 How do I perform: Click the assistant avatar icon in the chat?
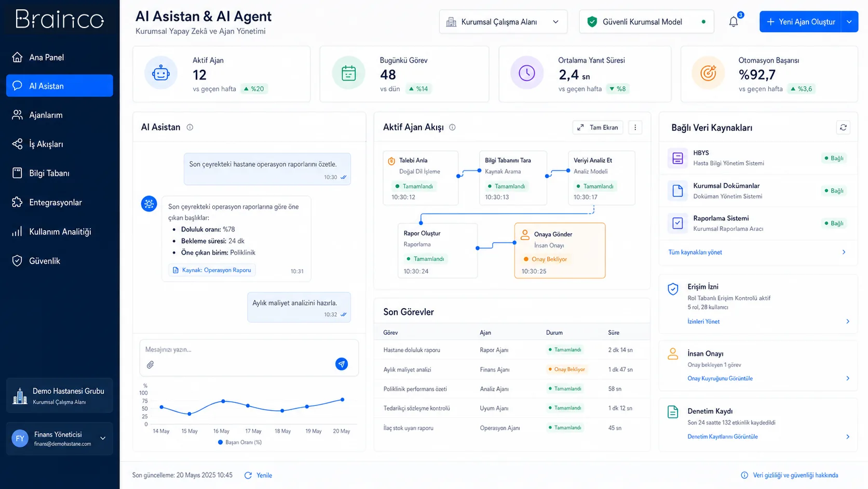tap(149, 204)
